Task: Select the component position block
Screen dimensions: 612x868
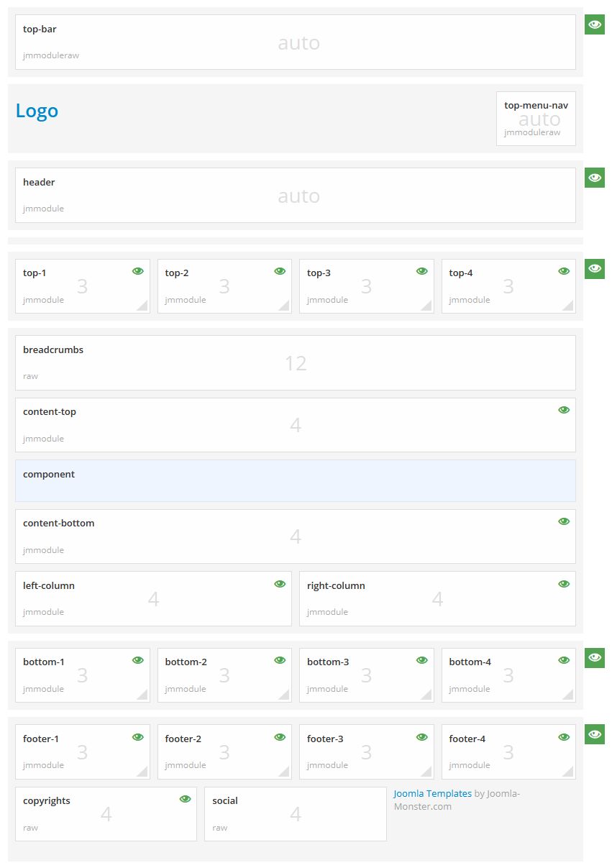Action: [x=296, y=480]
